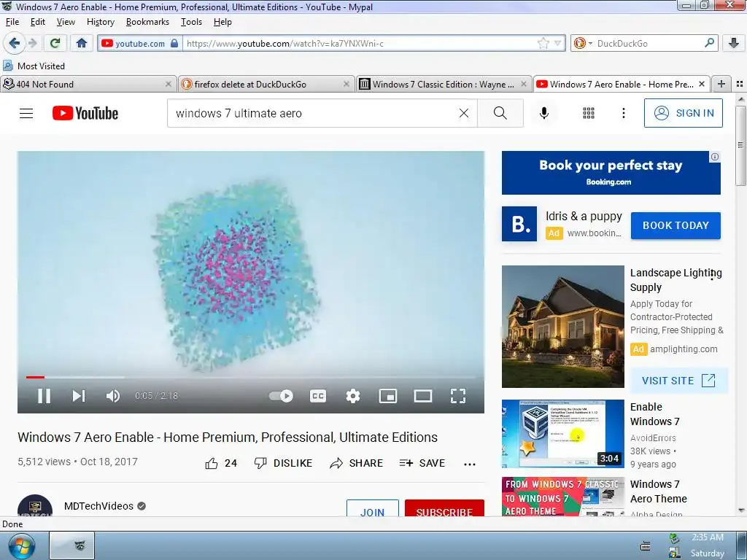
Task: Click the BOOK TODAY ad button
Action: (676, 226)
